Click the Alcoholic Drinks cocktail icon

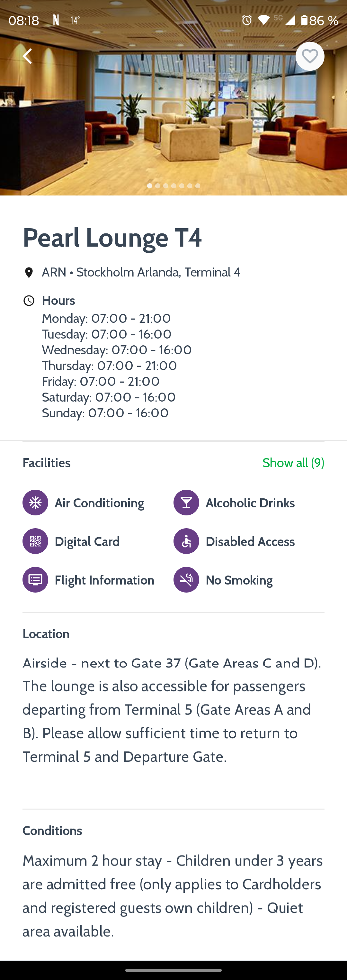[186, 503]
